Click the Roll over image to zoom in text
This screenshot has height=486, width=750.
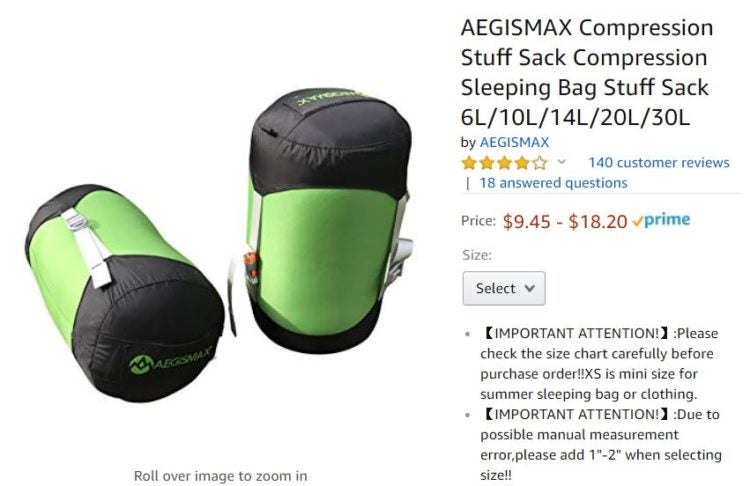(221, 476)
